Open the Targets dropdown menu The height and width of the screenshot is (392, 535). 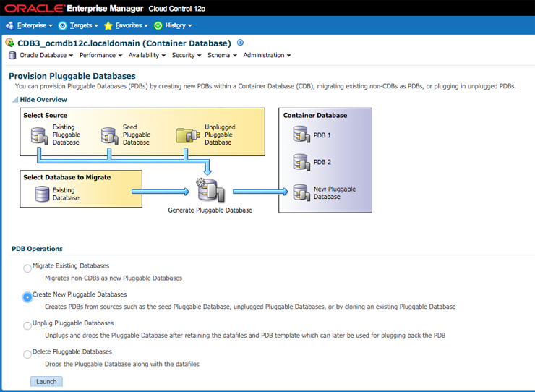click(x=84, y=25)
